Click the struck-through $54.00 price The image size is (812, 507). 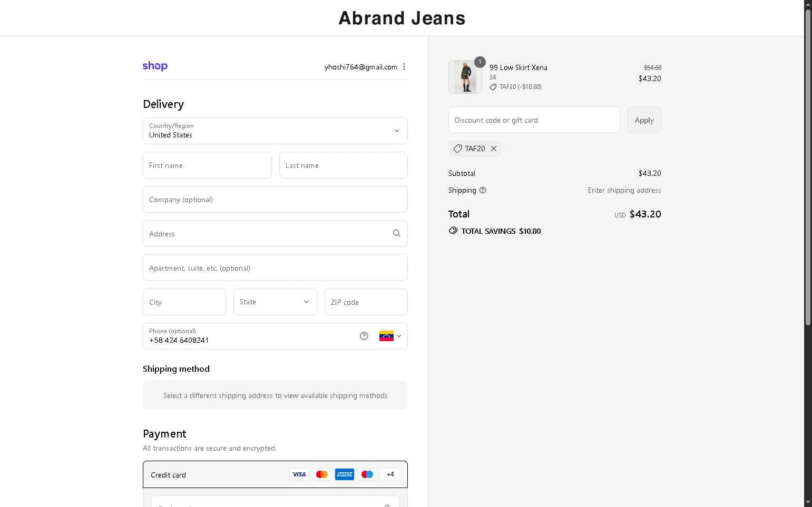pyautogui.click(x=652, y=68)
